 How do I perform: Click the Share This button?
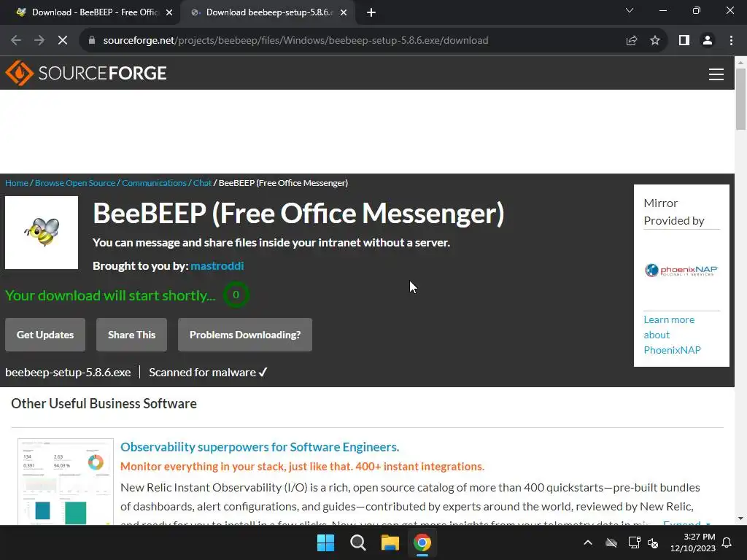click(x=131, y=335)
